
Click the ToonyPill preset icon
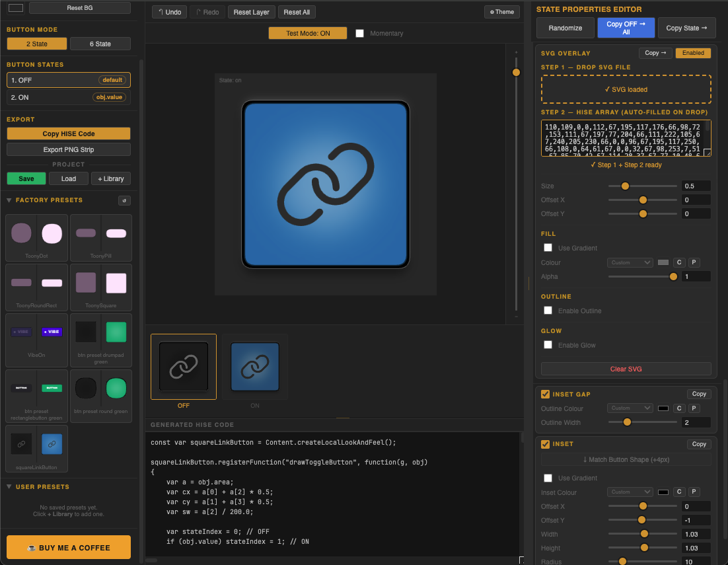101,237
